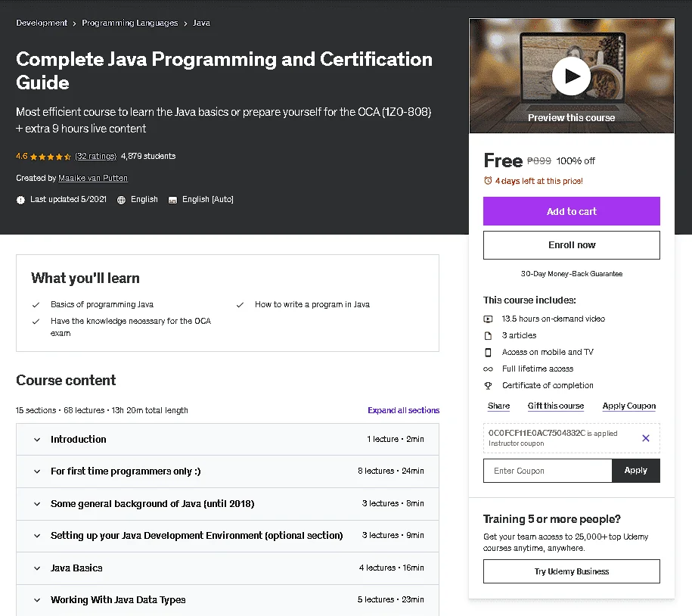Click Try Udemy Business button
The image size is (692, 616).
572,571
